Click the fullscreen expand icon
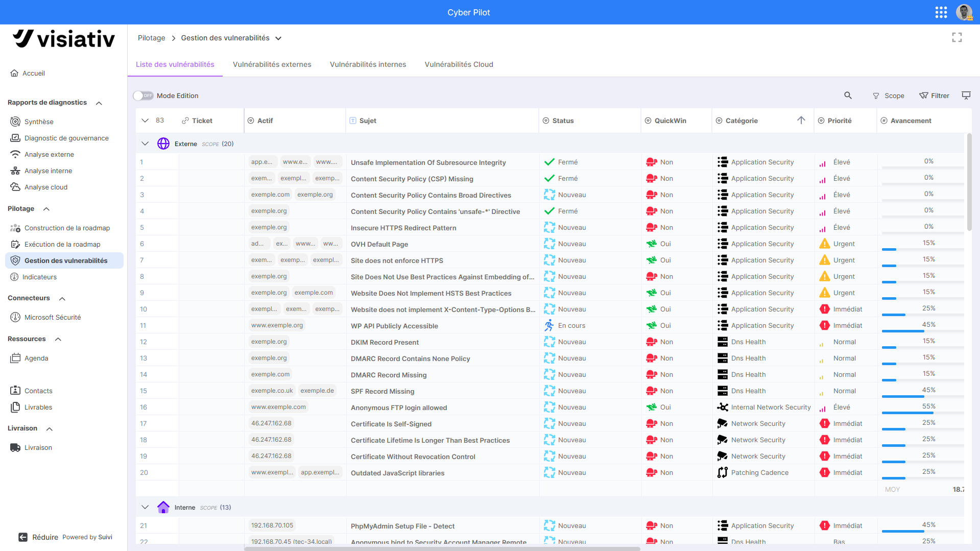980x551 pixels. [957, 38]
